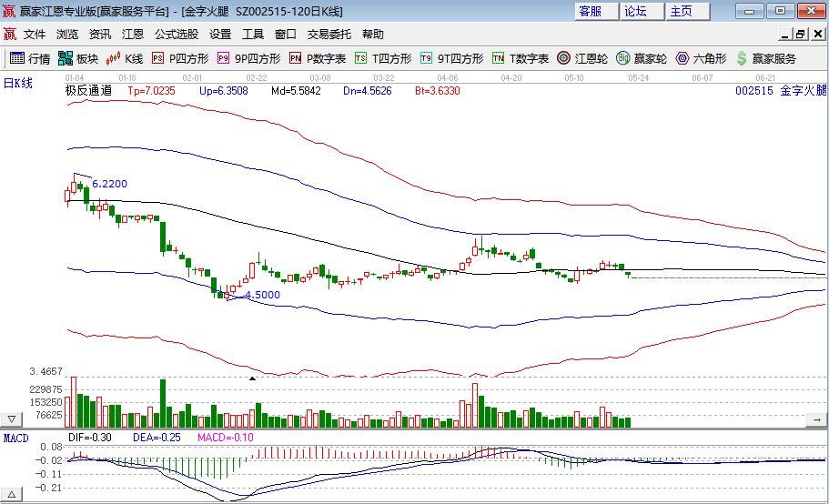The image size is (829, 504).
Task: Collapse volume panel with down-triangle button
Action: pos(11,420)
